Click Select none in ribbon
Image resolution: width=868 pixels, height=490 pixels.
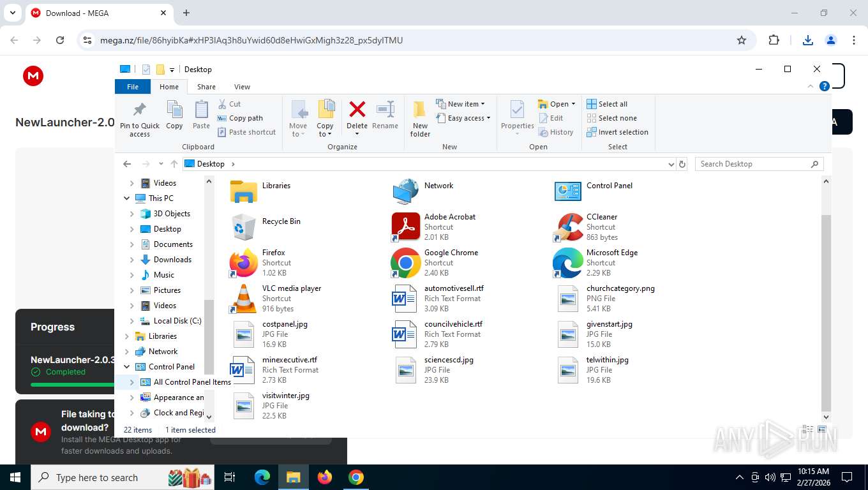tap(611, 118)
